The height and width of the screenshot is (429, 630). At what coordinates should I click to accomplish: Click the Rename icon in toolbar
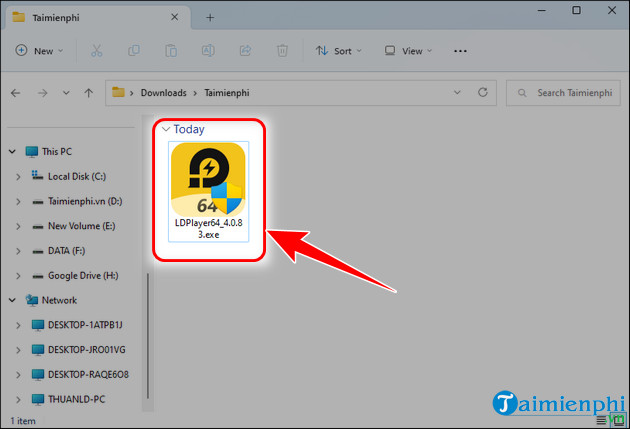tap(208, 50)
